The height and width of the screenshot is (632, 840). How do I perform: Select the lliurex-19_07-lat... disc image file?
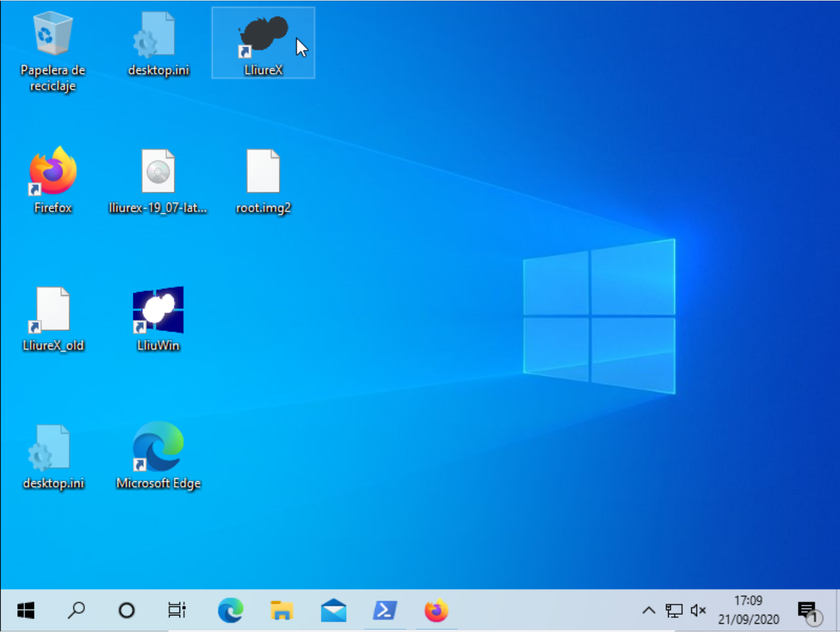click(158, 181)
